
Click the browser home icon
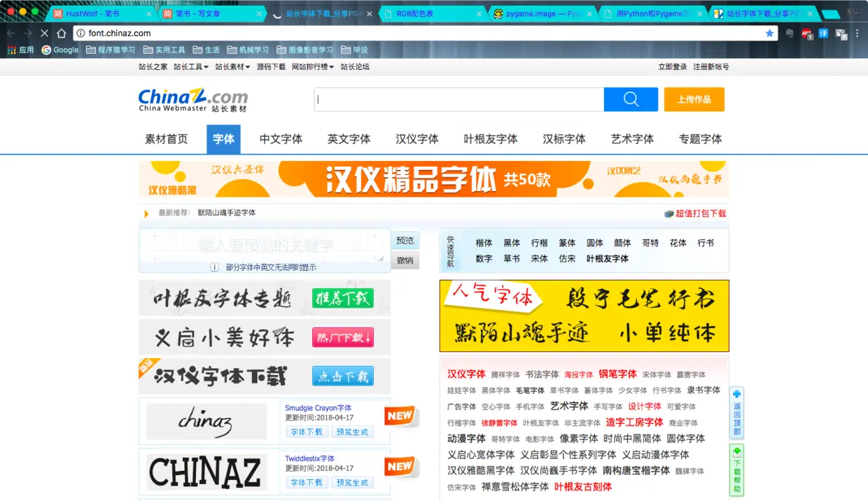click(62, 33)
